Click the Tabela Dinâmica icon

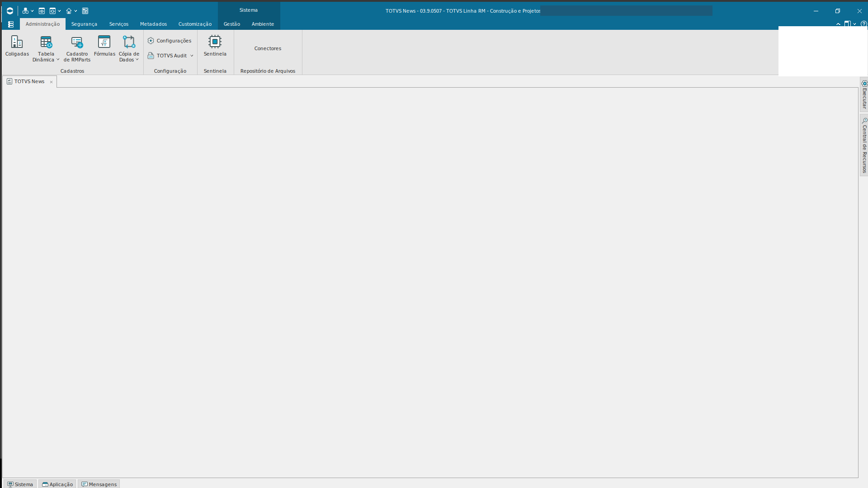46,42
